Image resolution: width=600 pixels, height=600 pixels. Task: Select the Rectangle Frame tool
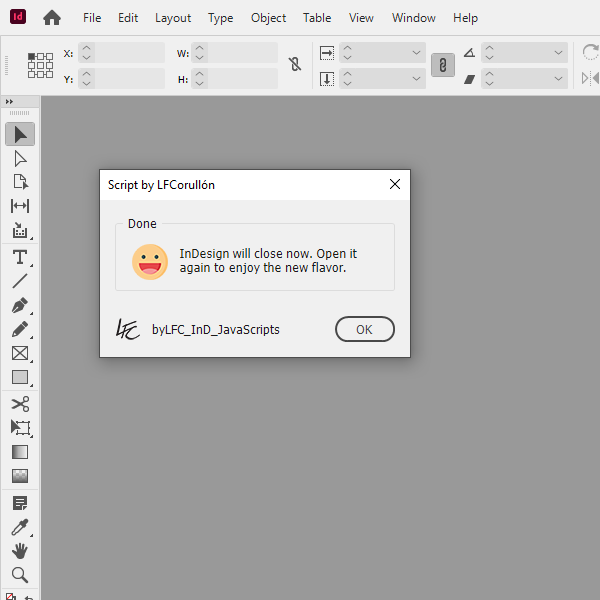tap(20, 353)
